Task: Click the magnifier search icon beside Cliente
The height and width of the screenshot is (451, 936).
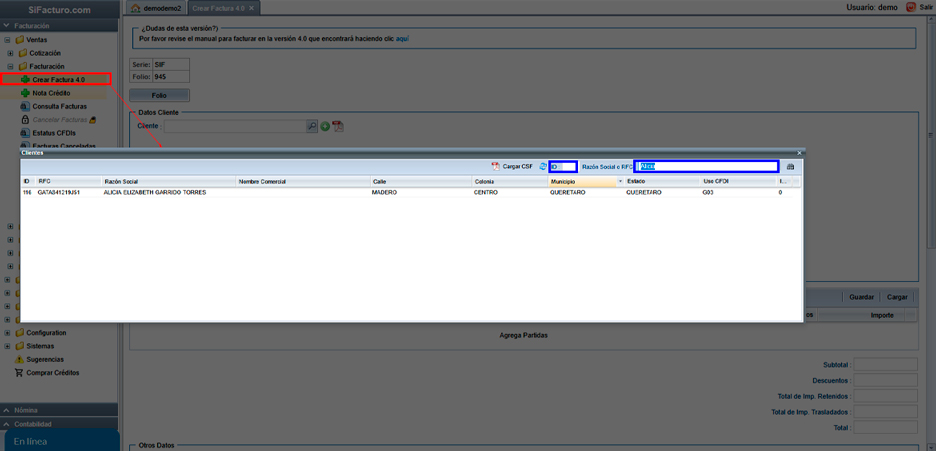Action: click(312, 127)
